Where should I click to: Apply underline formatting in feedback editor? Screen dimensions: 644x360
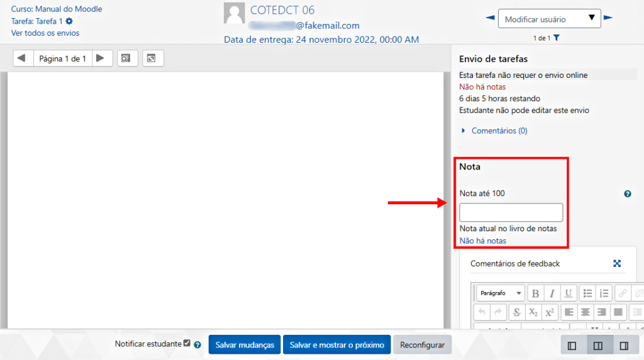point(569,293)
